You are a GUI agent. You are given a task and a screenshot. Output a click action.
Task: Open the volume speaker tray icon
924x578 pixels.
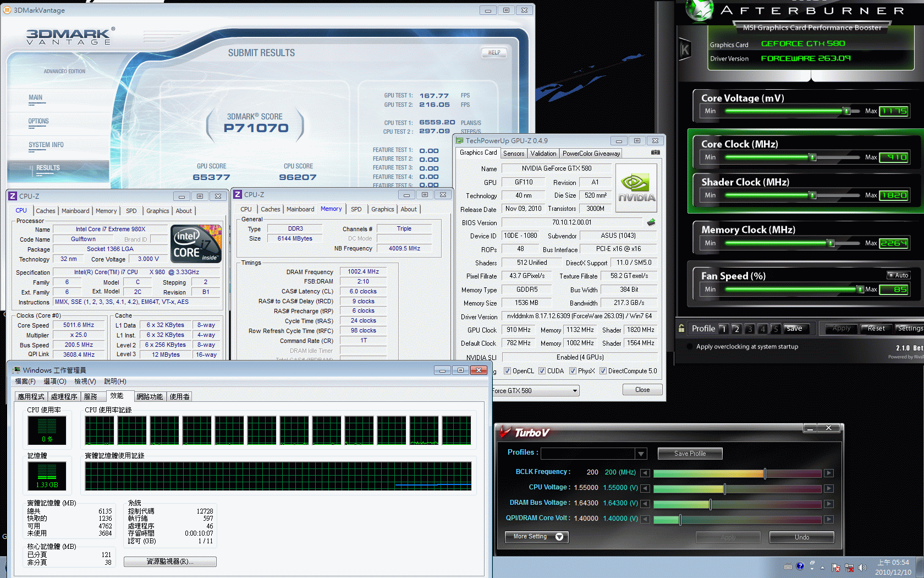862,568
